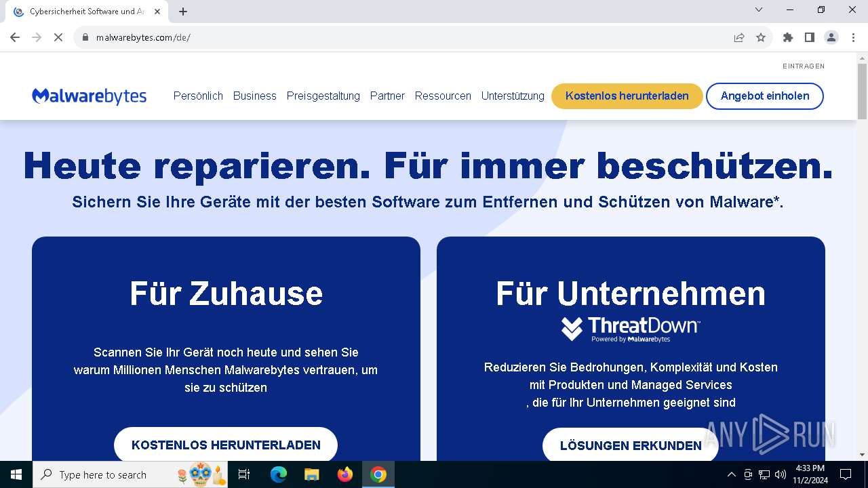Click the ThreatDown logo
868x488 pixels.
631,329
